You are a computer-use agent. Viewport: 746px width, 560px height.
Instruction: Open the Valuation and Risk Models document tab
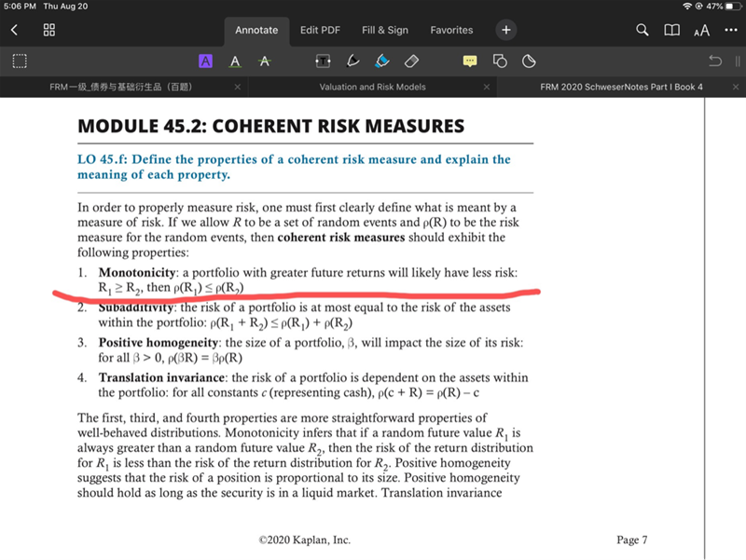pyautogui.click(x=372, y=87)
